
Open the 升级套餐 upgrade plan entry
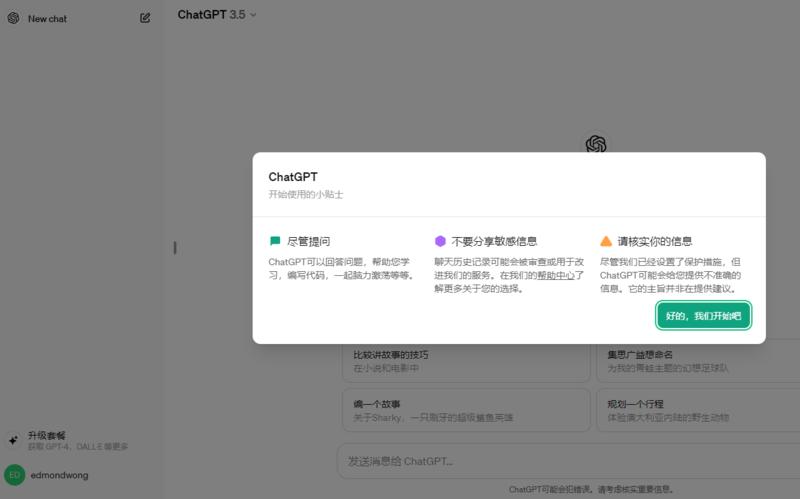coord(82,440)
